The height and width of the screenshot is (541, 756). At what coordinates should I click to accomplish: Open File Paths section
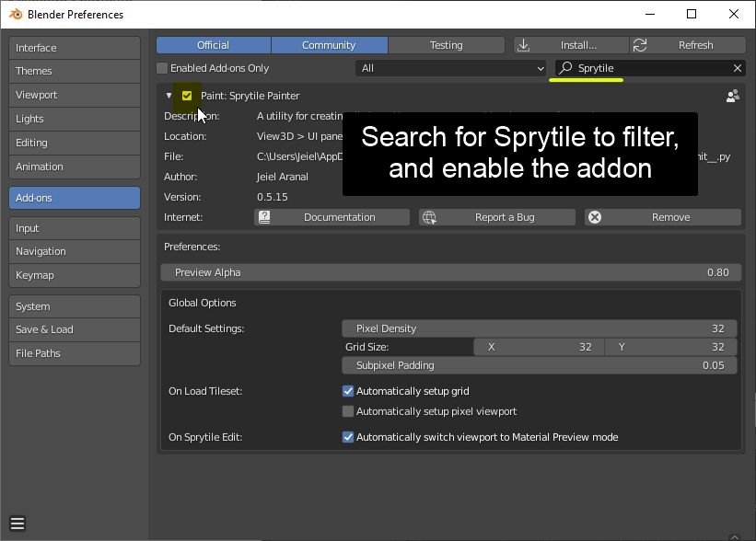[75, 353]
